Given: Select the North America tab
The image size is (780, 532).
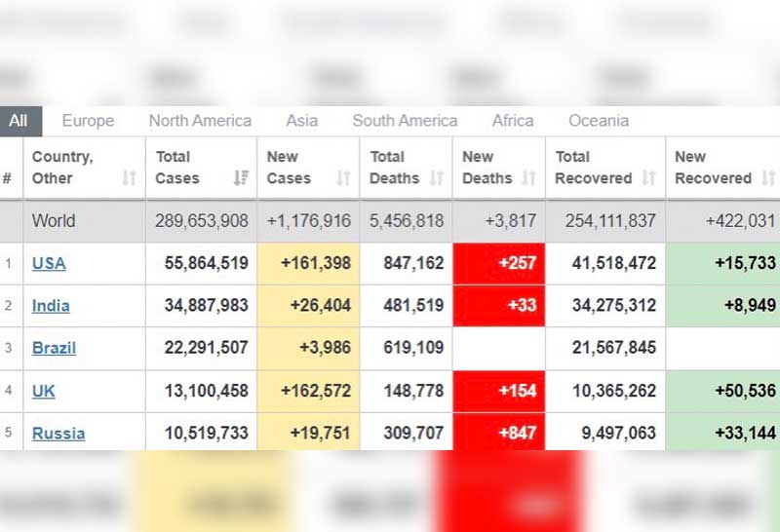Looking at the screenshot, I should [200, 121].
